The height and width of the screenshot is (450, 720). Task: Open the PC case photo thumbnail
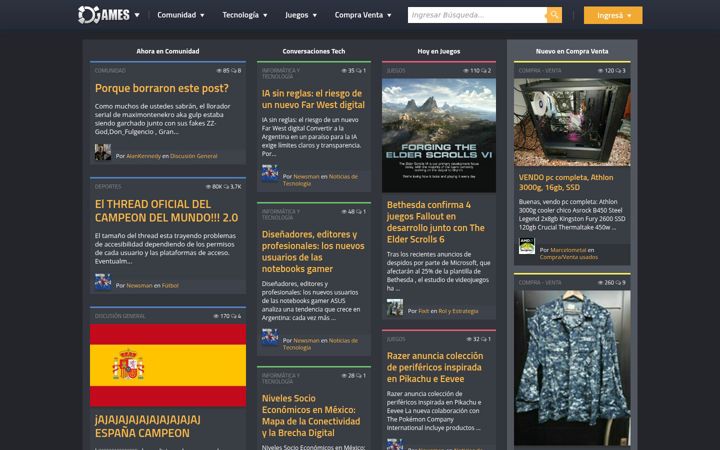[572, 122]
